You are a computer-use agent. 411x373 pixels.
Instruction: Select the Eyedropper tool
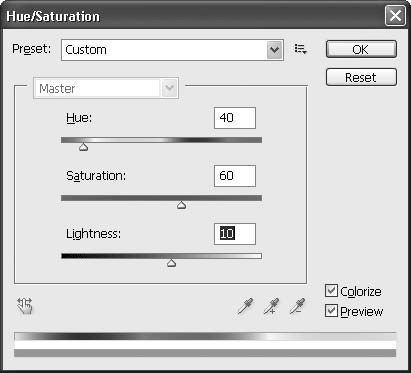pos(245,306)
